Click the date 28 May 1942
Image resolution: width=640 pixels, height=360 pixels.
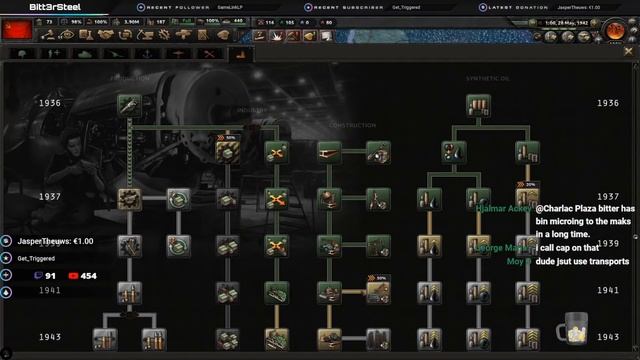click(567, 23)
